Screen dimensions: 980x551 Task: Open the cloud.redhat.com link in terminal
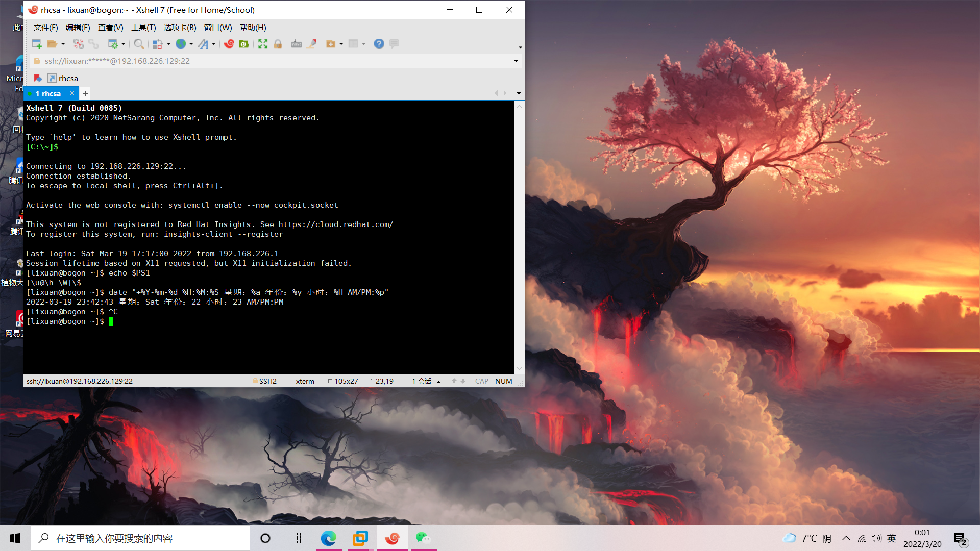tap(335, 224)
